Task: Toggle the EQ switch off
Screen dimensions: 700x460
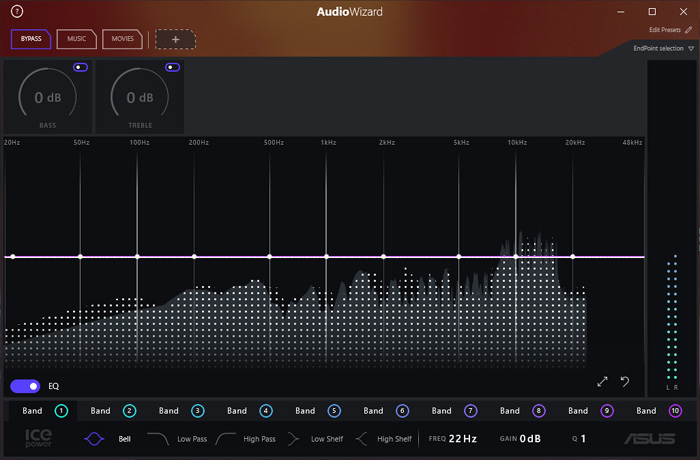Action: 25,386
